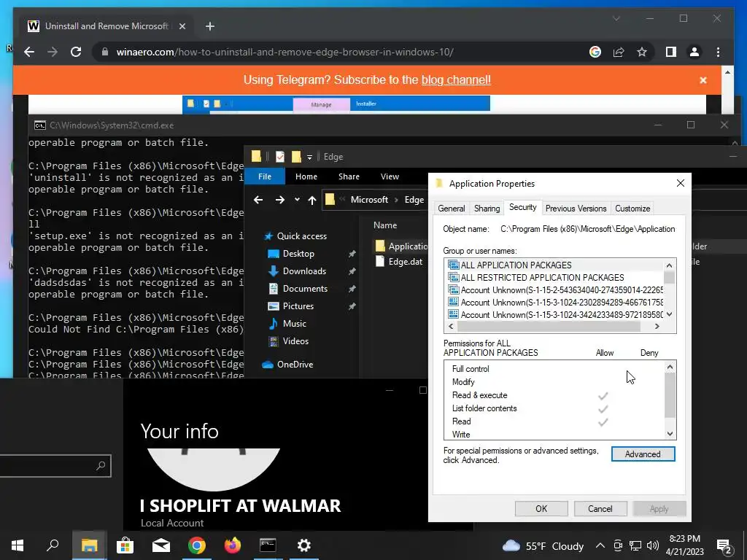747x560 pixels.
Task: Click the Name column header
Action: click(385, 225)
